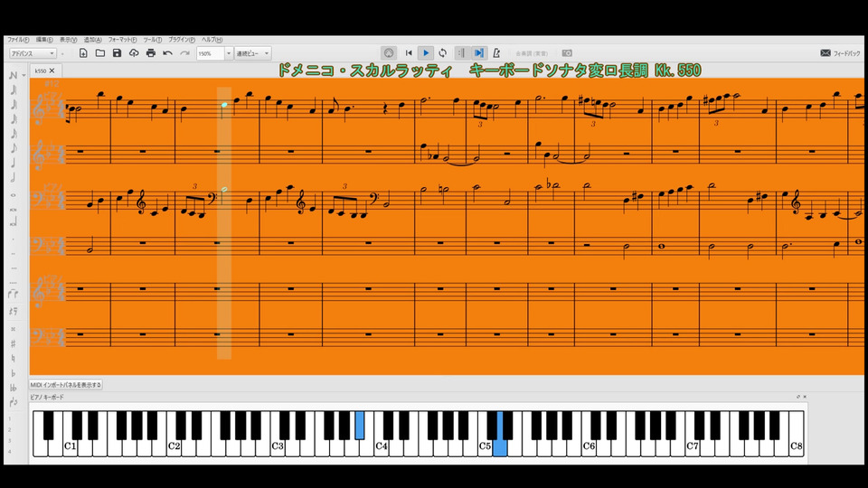Toggle loop playback
Screen dimensions: 868x488
[442, 53]
